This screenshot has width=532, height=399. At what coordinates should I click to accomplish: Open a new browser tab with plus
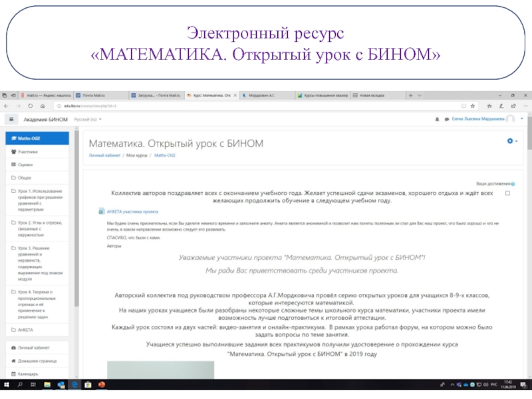pyautogui.click(x=410, y=96)
